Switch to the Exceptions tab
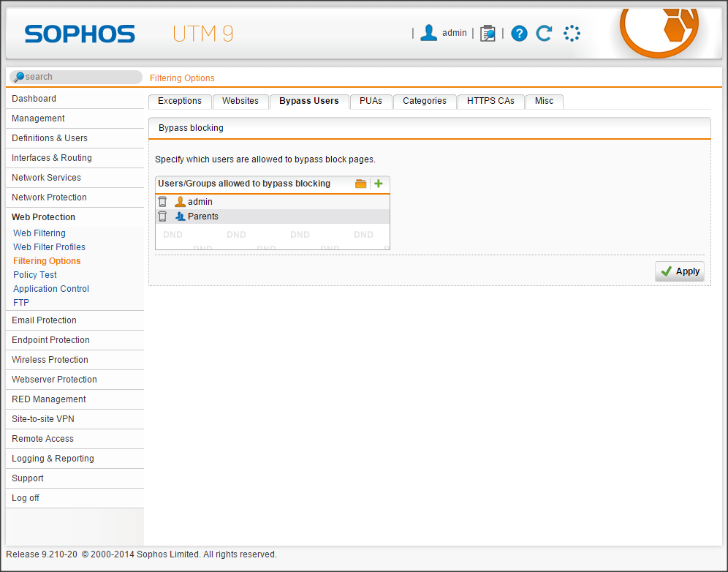The height and width of the screenshot is (572, 728). (x=180, y=101)
